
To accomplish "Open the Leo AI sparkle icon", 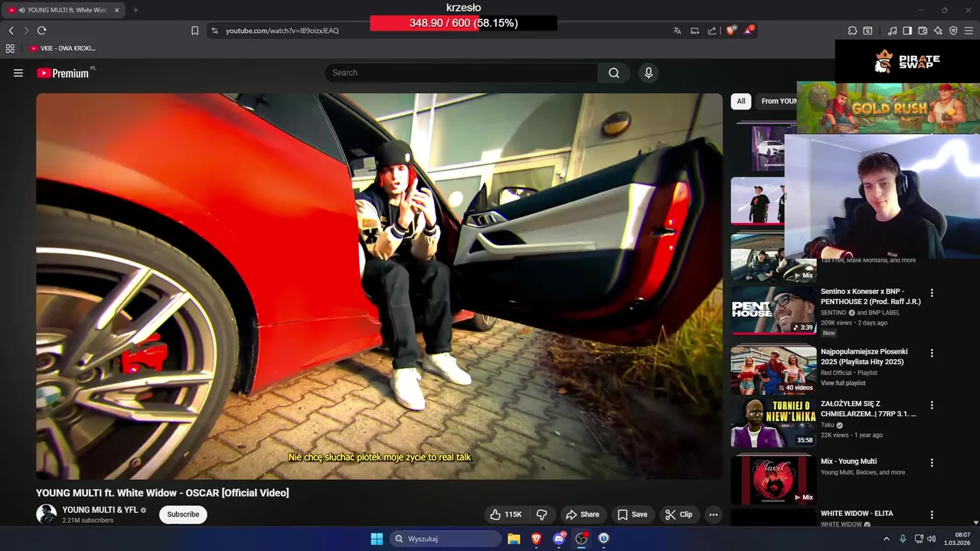I will tap(938, 31).
